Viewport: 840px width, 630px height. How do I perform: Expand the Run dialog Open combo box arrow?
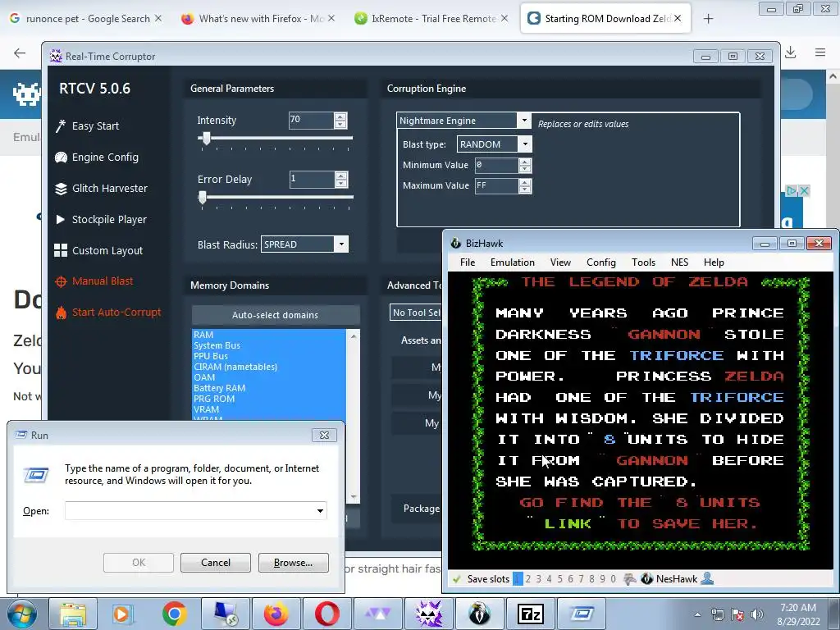[320, 510]
